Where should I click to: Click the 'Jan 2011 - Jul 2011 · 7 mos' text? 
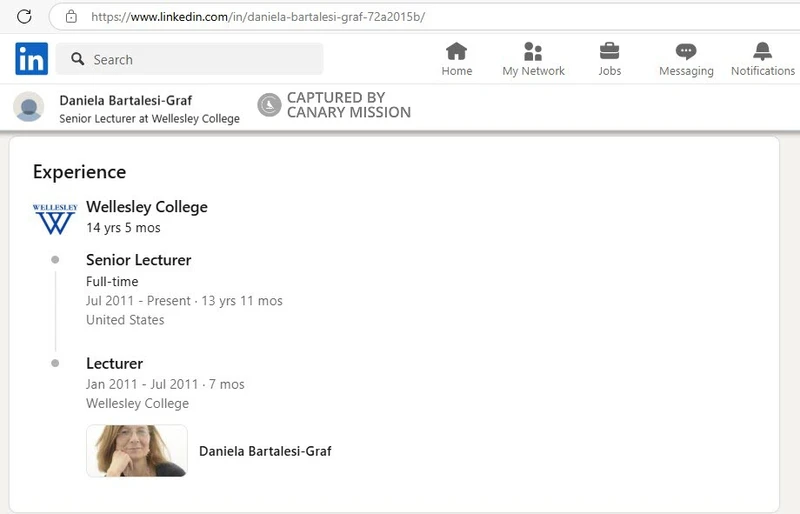pos(165,384)
